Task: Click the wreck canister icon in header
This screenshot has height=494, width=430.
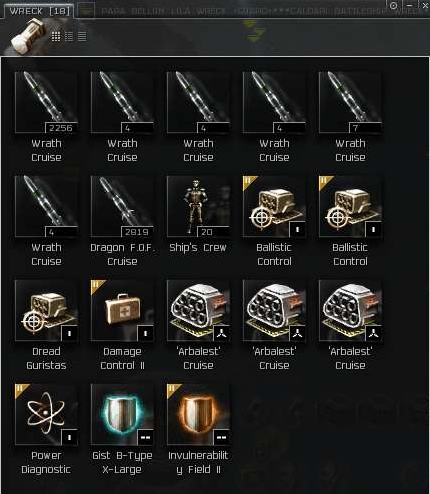Action: pyautogui.click(x=28, y=35)
